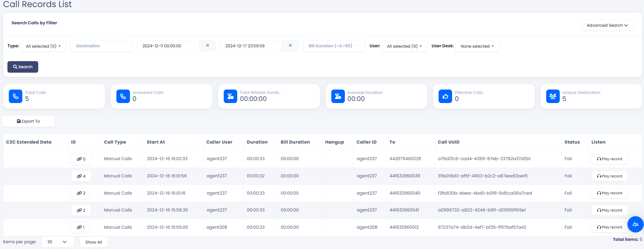
Task: Expand the Advanced Search options
Action: (607, 25)
